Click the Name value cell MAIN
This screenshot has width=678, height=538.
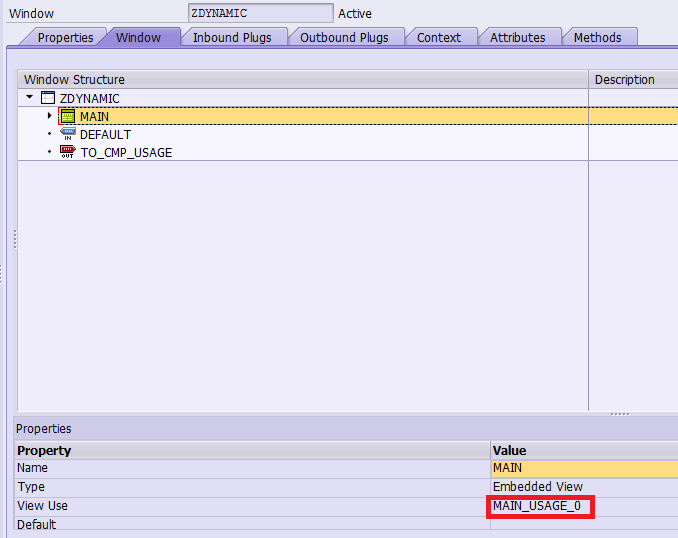[585, 468]
